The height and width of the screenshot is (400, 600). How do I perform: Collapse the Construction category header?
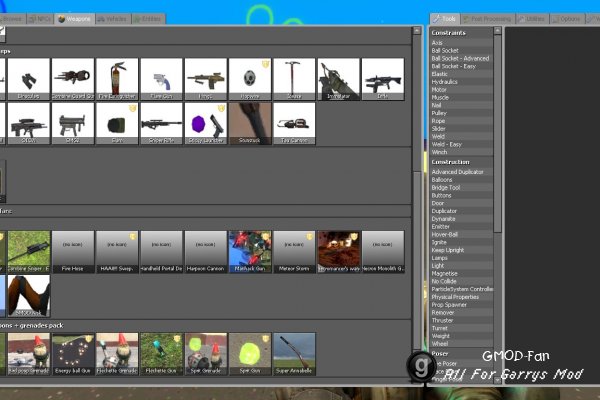461,162
